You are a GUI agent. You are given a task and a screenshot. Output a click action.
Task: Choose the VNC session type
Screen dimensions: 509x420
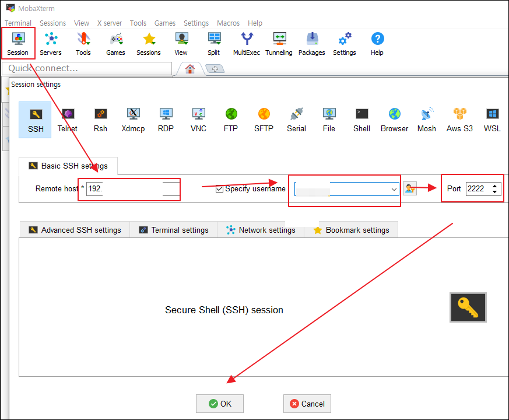pyautogui.click(x=198, y=120)
